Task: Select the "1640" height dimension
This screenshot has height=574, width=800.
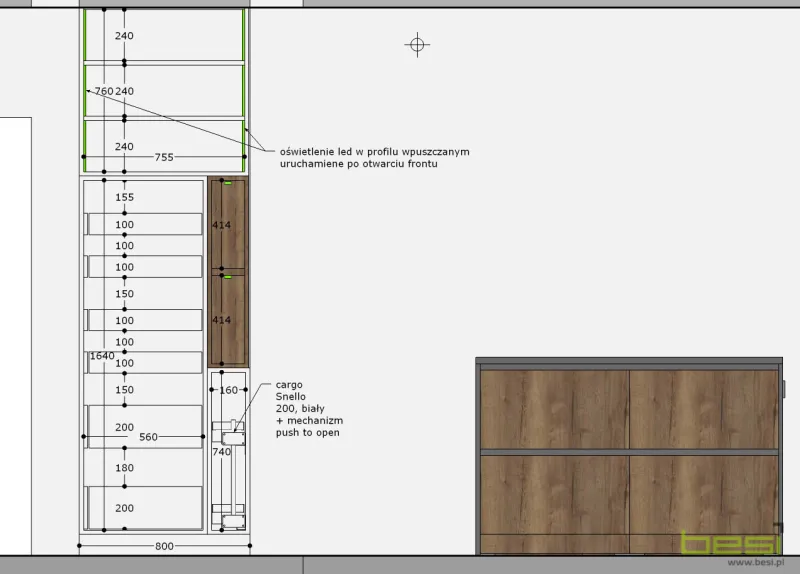Action: point(102,356)
